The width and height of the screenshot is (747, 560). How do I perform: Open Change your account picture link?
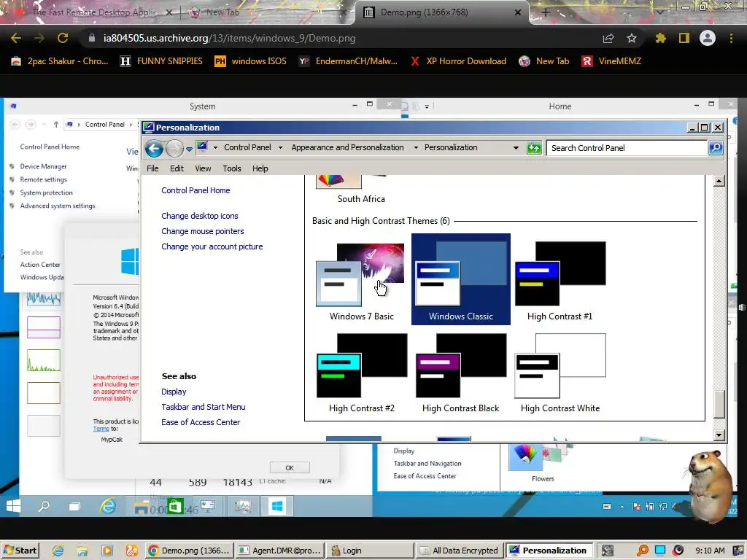[x=212, y=246]
